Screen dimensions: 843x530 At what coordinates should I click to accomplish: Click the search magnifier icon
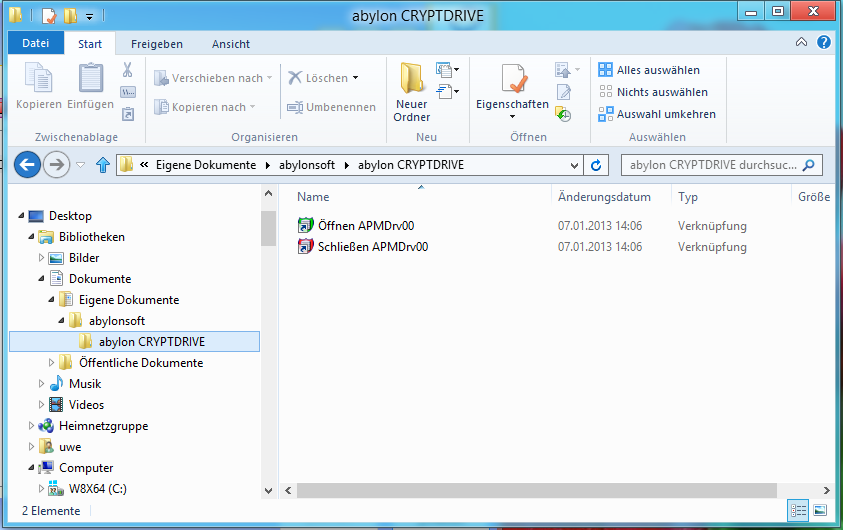pyautogui.click(x=808, y=165)
